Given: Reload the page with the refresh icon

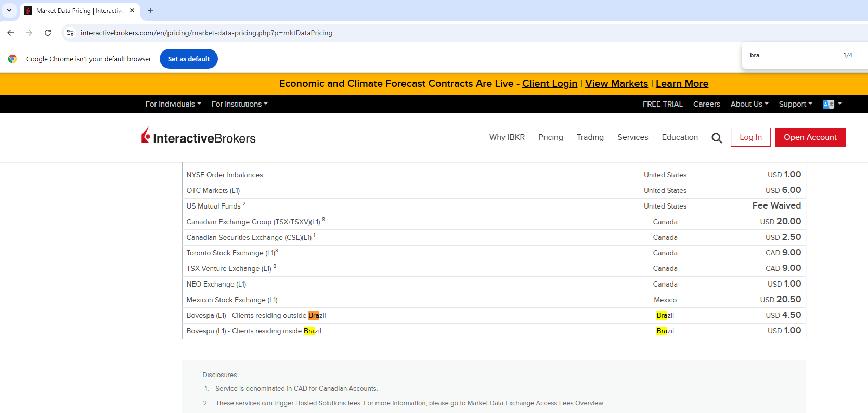Looking at the screenshot, I should point(48,33).
